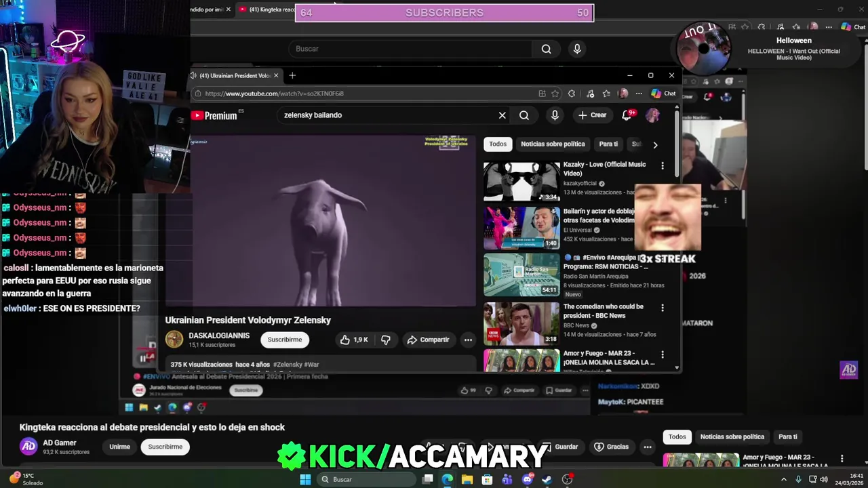Open the DASKALOGIANNIS channel name link
The width and height of the screenshot is (868, 488).
[x=219, y=335]
